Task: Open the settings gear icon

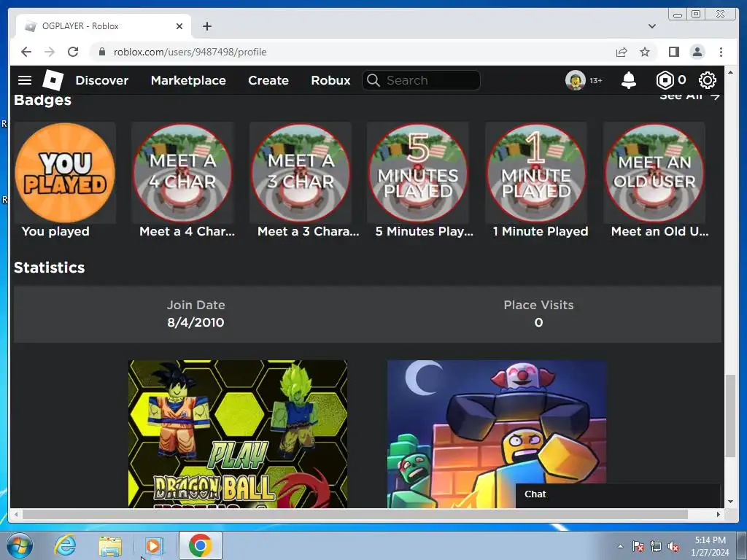Action: (708, 80)
